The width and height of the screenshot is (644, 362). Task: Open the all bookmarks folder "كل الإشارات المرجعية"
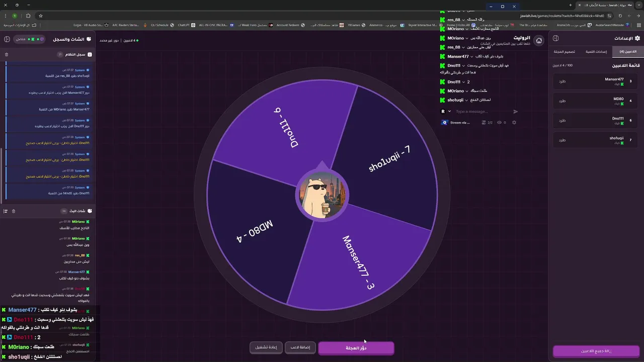point(20,25)
